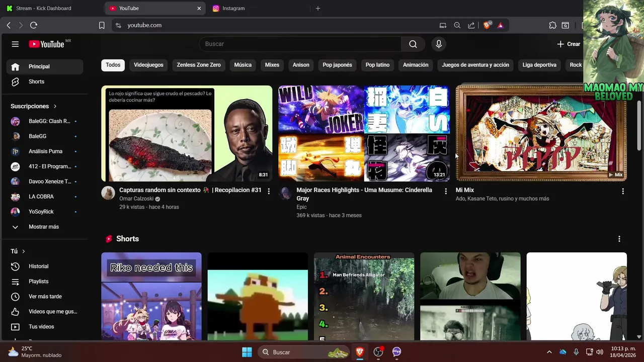Click the YouTube logo
This screenshot has height=362, width=644.
[x=46, y=44]
